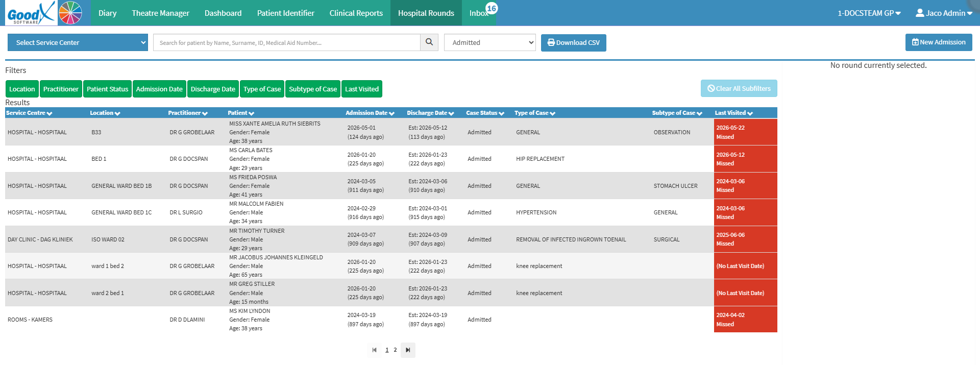Toggle the Patient Status filter
The width and height of the screenshot is (980, 365).
(107, 89)
